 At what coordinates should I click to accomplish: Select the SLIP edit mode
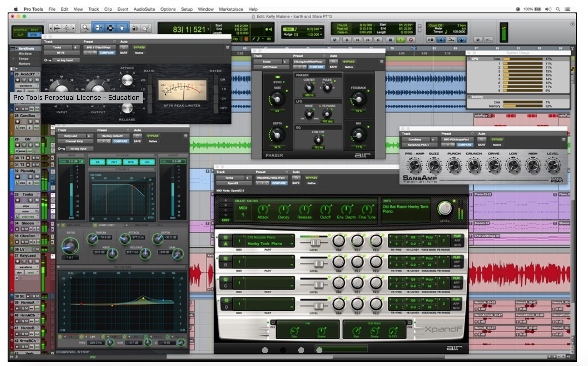click(x=20, y=34)
